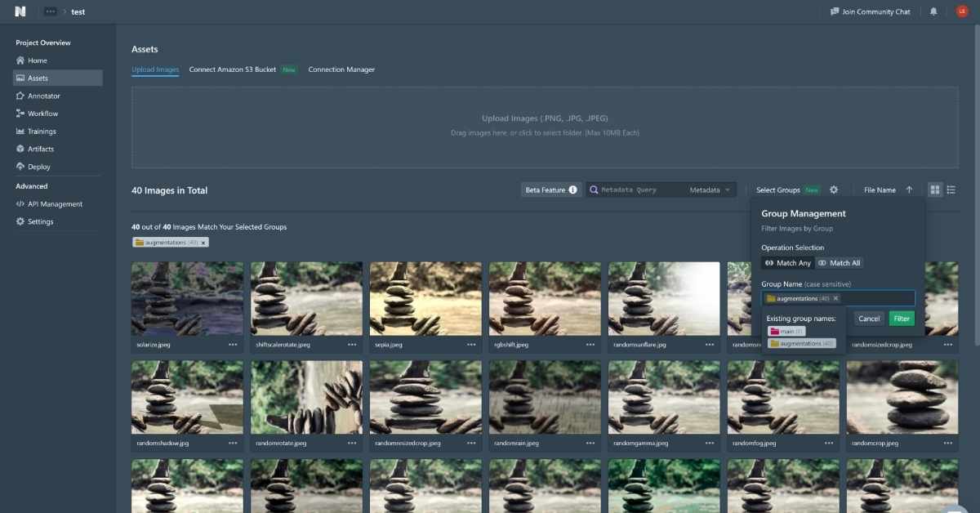Switch to Upload Images tab
This screenshot has width=980, height=513.
point(155,69)
